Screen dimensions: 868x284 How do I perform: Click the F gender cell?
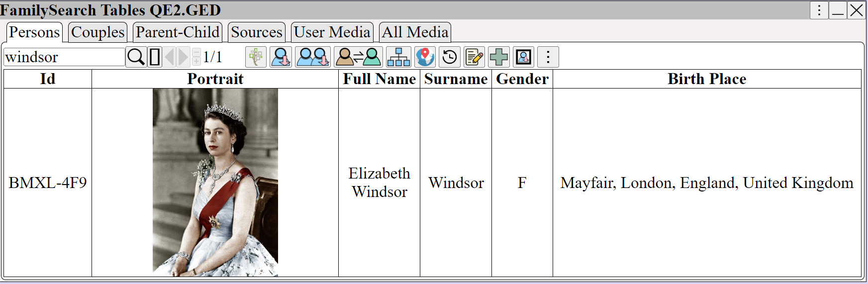pos(522,183)
